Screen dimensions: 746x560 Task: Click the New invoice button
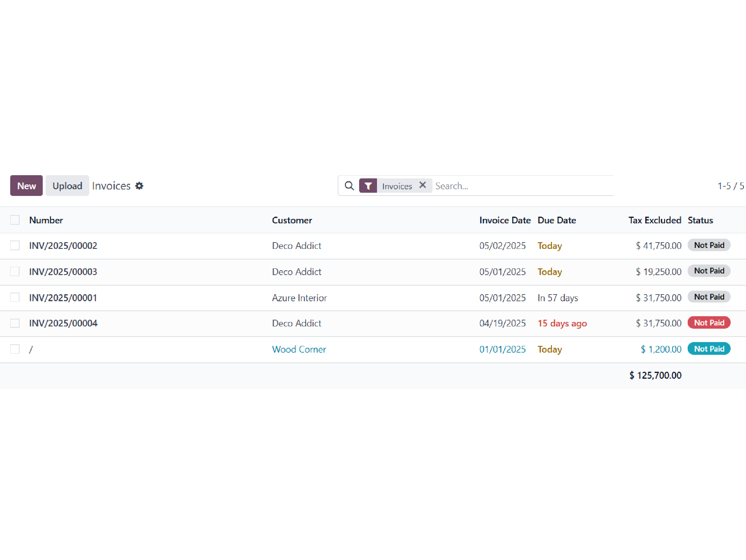(26, 185)
